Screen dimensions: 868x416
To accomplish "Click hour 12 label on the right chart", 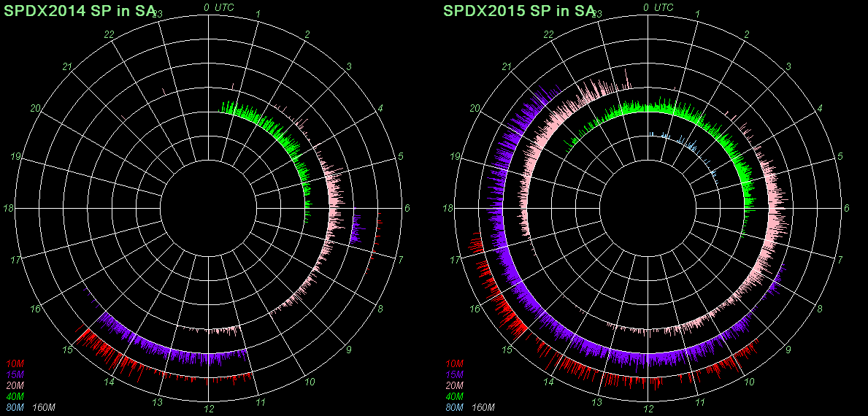I will click(x=648, y=409).
